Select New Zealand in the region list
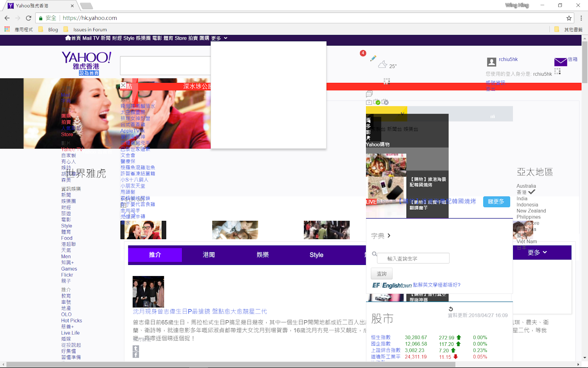The height and width of the screenshot is (368, 588). tap(531, 211)
